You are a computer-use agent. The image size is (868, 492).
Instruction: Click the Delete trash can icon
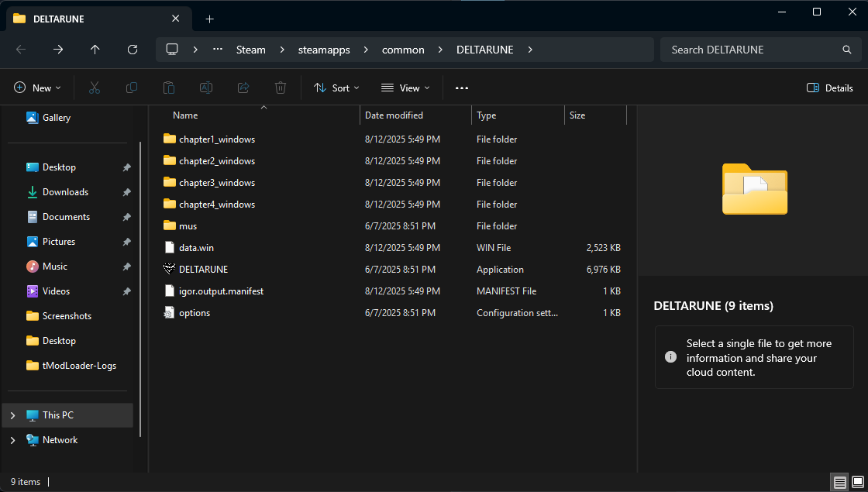point(281,88)
